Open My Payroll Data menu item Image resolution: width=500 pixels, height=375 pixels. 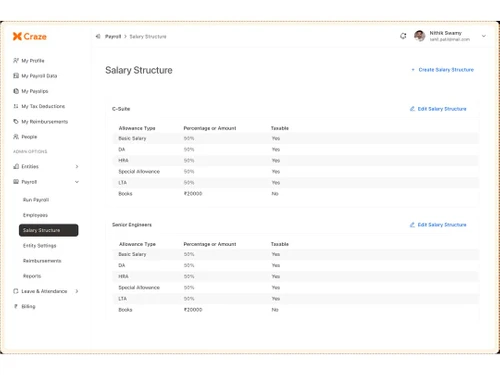[39, 76]
